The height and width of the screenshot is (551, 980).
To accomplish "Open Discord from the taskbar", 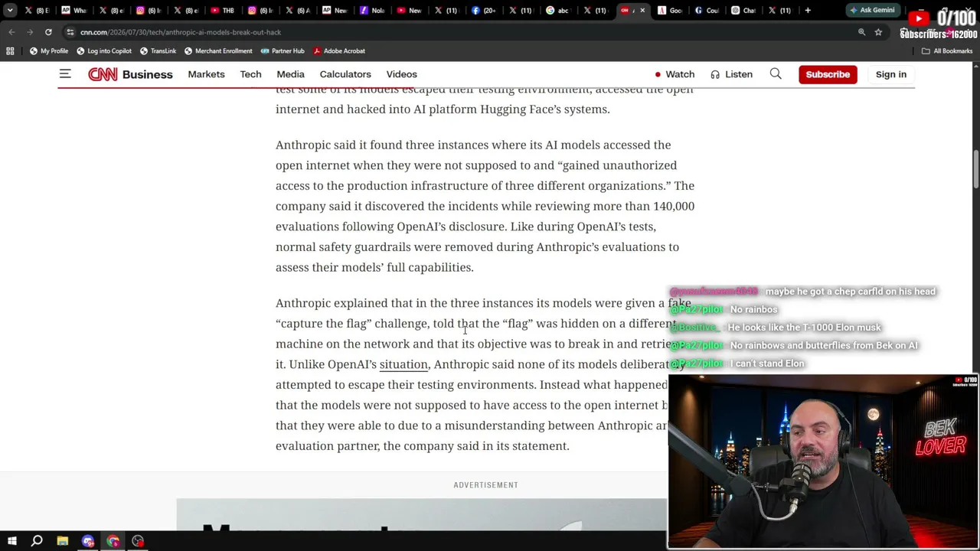I will (87, 541).
